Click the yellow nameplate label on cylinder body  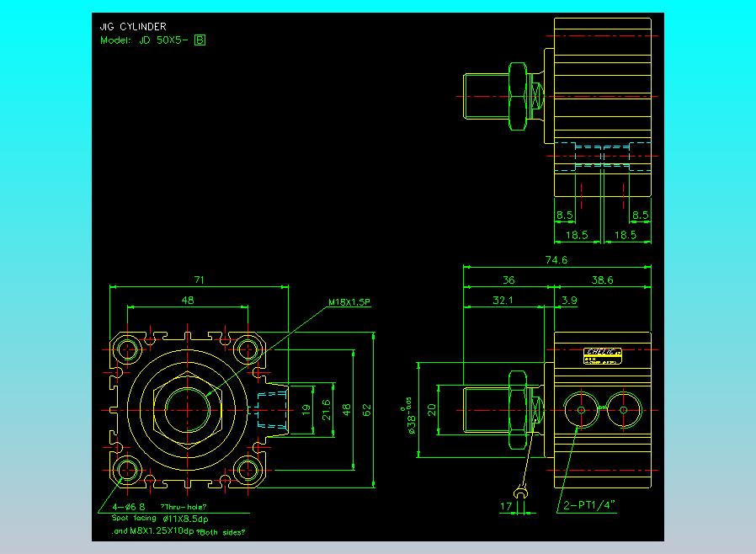[602, 356]
